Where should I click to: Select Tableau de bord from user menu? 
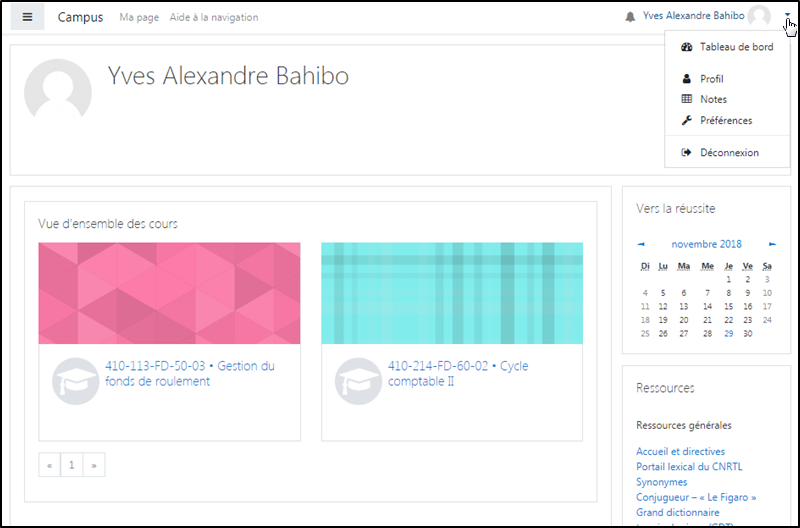point(736,47)
